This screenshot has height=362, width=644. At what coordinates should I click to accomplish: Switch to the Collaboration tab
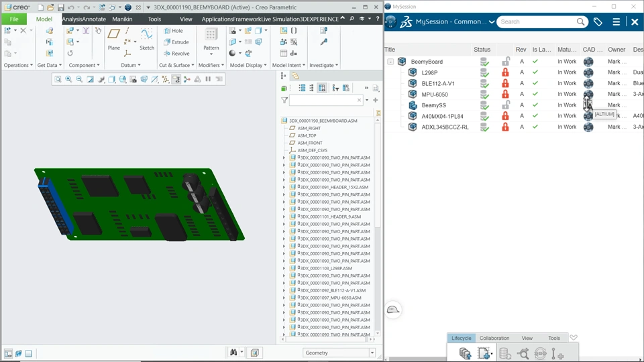point(494,338)
